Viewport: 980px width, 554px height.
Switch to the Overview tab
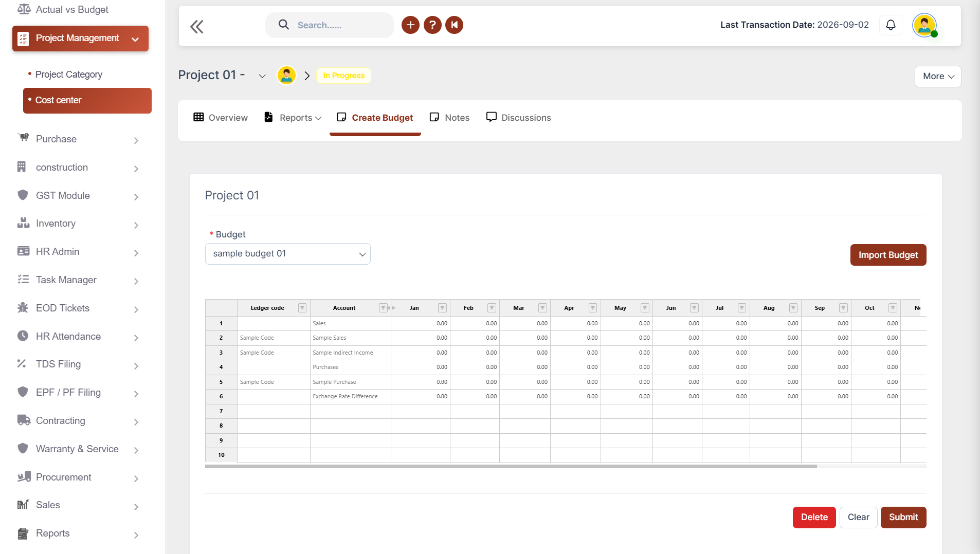coord(221,118)
